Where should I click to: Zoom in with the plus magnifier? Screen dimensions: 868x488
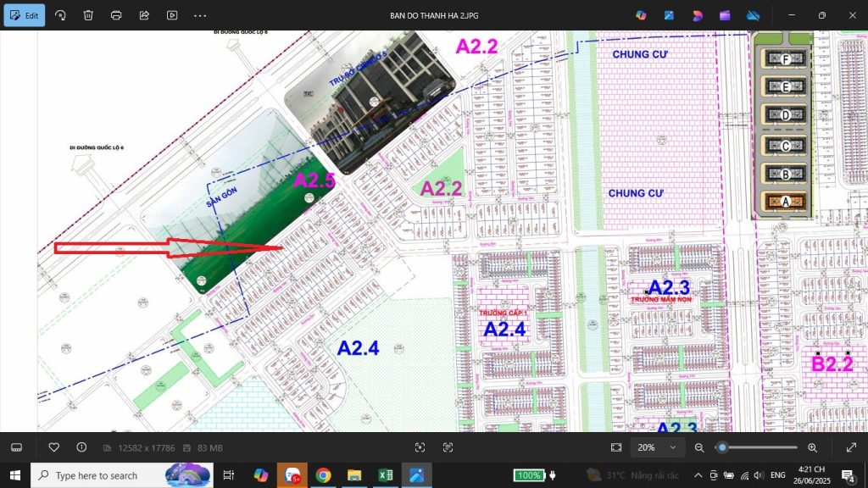tap(812, 447)
